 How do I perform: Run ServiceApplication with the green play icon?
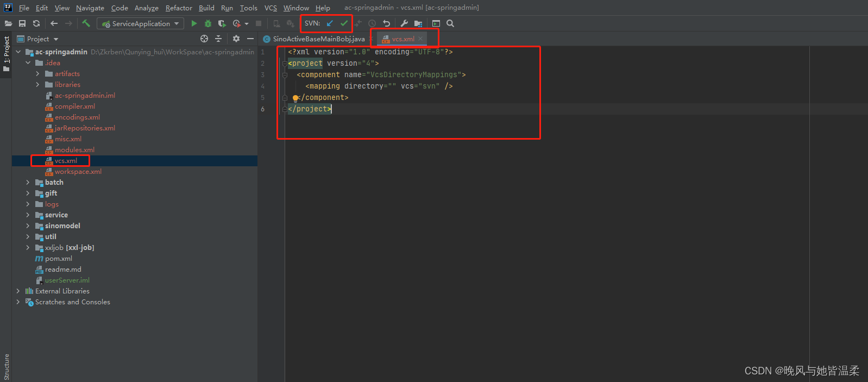pyautogui.click(x=194, y=23)
